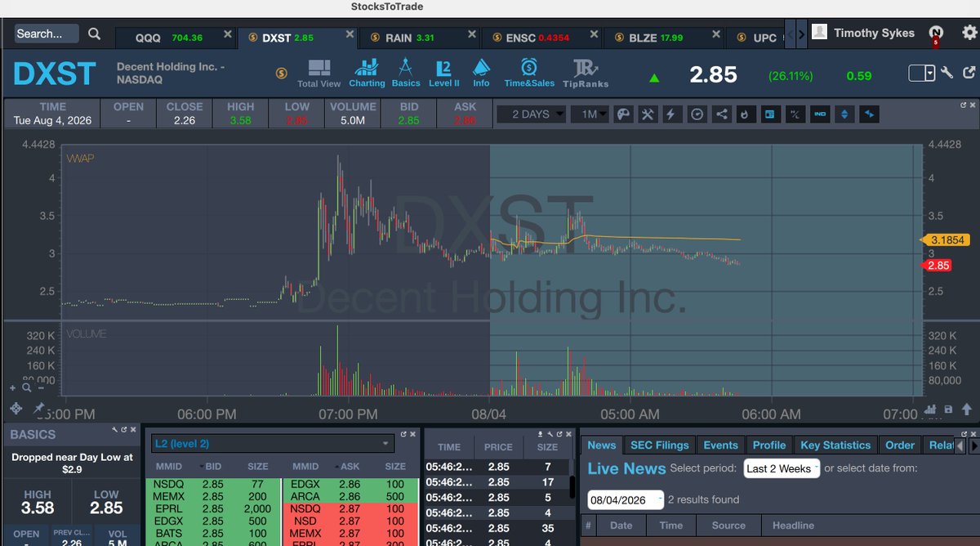The width and height of the screenshot is (980, 546).
Task: Open the application gear settings
Action: point(969,34)
